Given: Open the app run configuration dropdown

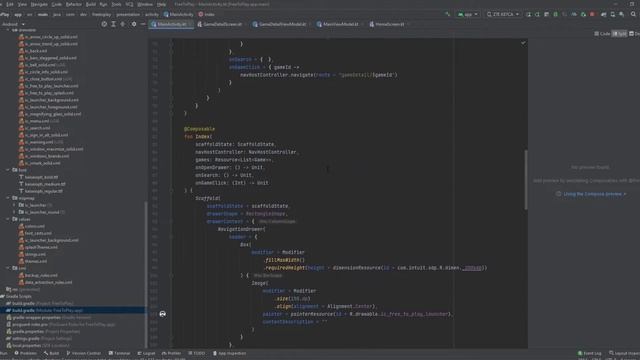Looking at the screenshot, I should [x=468, y=14].
